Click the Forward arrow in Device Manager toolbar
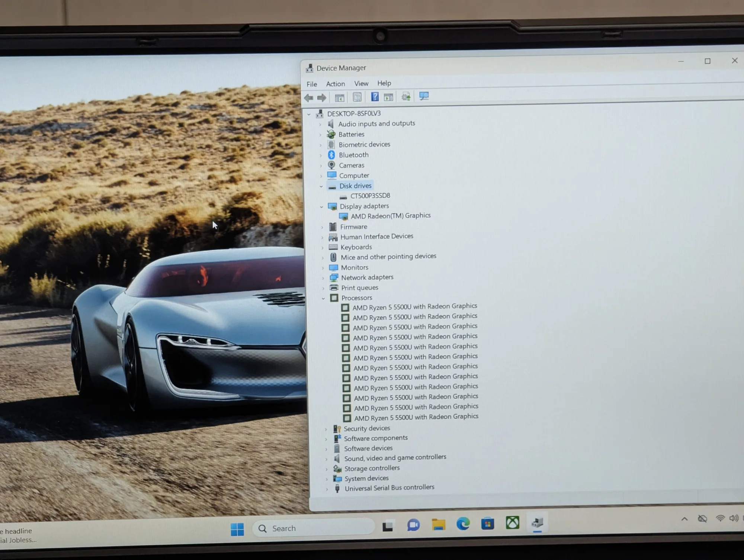The width and height of the screenshot is (744, 560). pyautogui.click(x=322, y=98)
